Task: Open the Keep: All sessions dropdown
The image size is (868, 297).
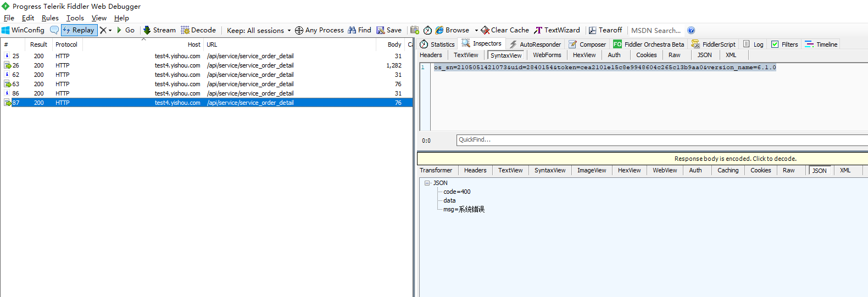Action: (x=259, y=30)
